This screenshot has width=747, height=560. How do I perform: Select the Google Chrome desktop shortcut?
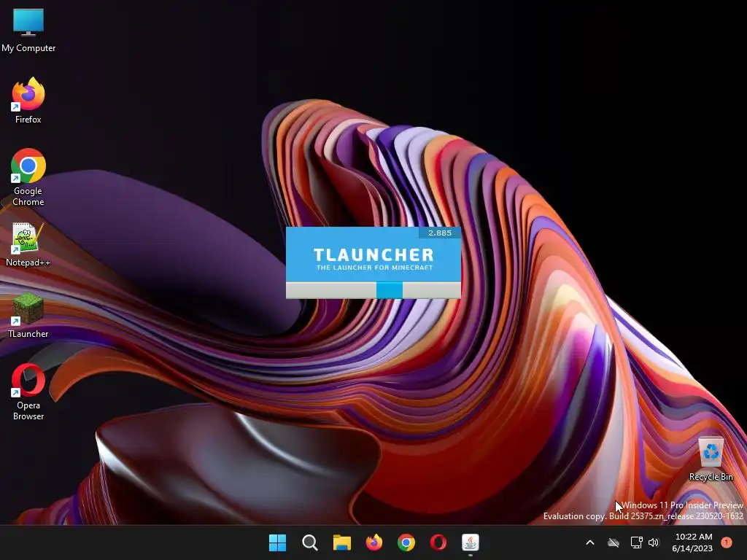coord(28,177)
